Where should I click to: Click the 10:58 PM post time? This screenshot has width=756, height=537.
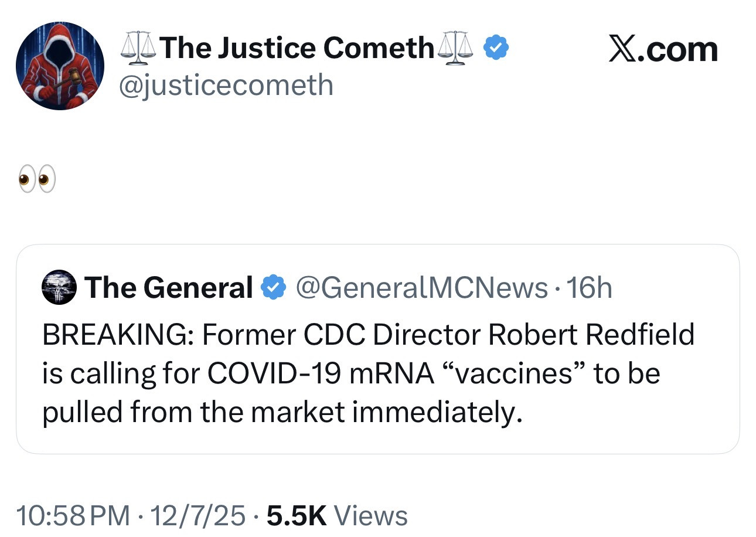pos(73,516)
